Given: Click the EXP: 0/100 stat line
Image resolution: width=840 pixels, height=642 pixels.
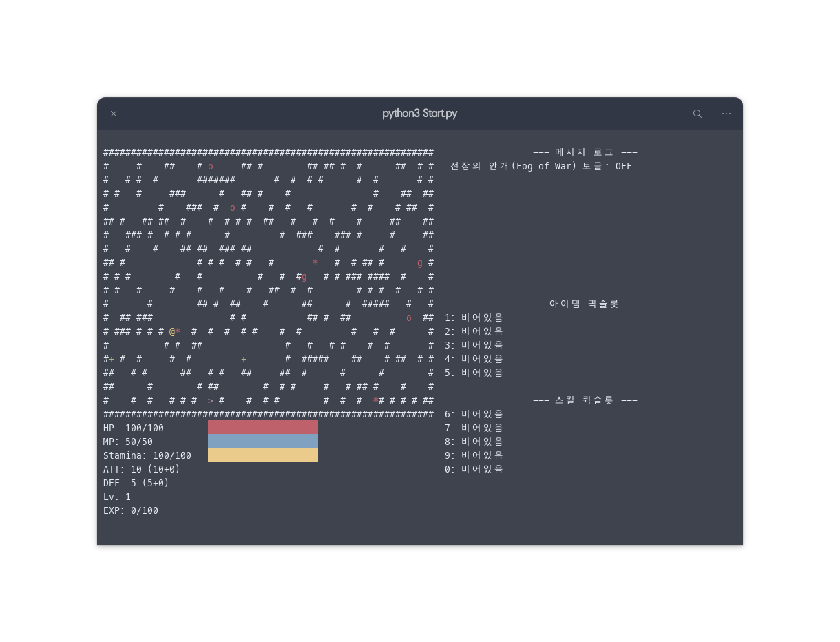Looking at the screenshot, I should (131, 510).
